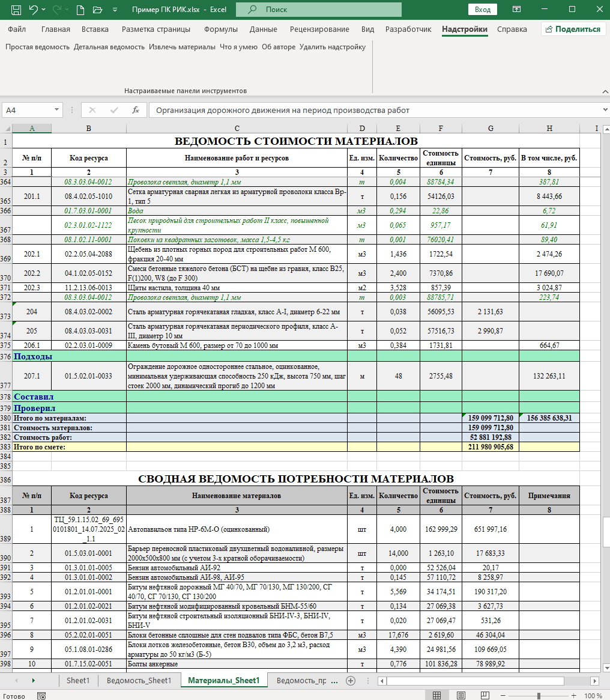Open the Формулы ribbon tab

(x=220, y=29)
